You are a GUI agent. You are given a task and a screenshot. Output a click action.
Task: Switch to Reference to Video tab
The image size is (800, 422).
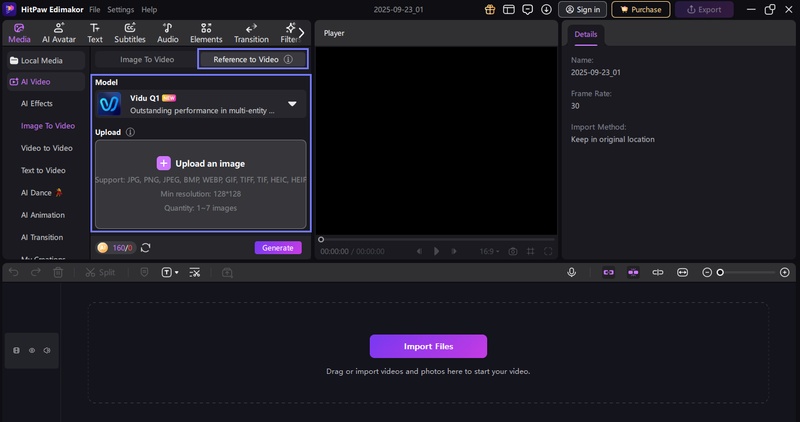point(253,59)
